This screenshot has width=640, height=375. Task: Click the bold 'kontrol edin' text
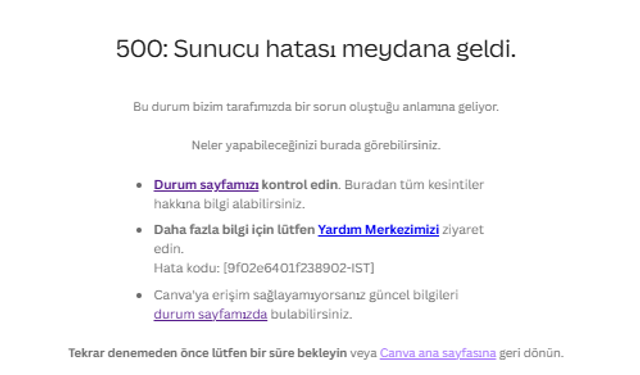coord(300,185)
